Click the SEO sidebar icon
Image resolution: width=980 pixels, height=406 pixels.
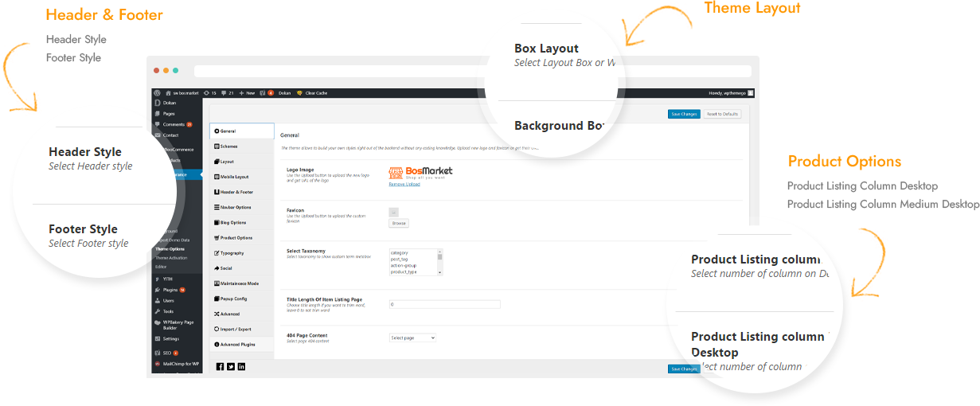pyautogui.click(x=158, y=352)
